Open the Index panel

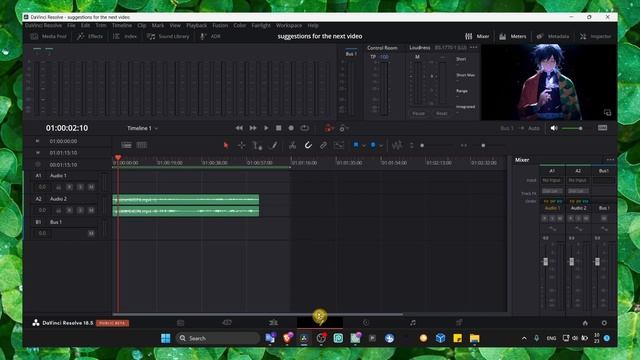[125, 36]
